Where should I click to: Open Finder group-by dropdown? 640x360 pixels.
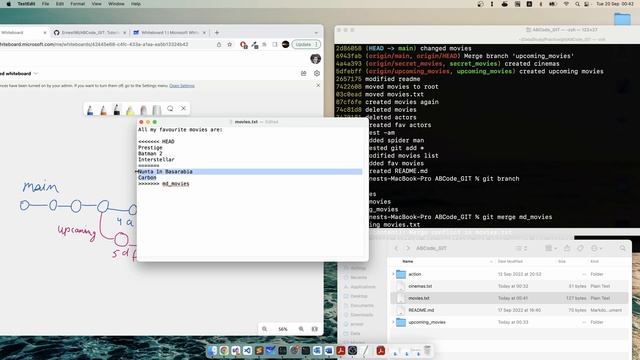point(551,248)
